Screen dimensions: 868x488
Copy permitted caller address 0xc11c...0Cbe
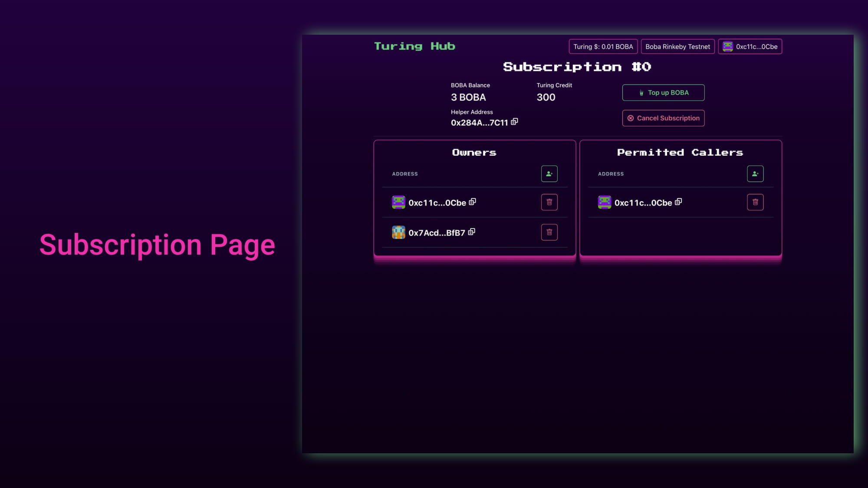678,202
